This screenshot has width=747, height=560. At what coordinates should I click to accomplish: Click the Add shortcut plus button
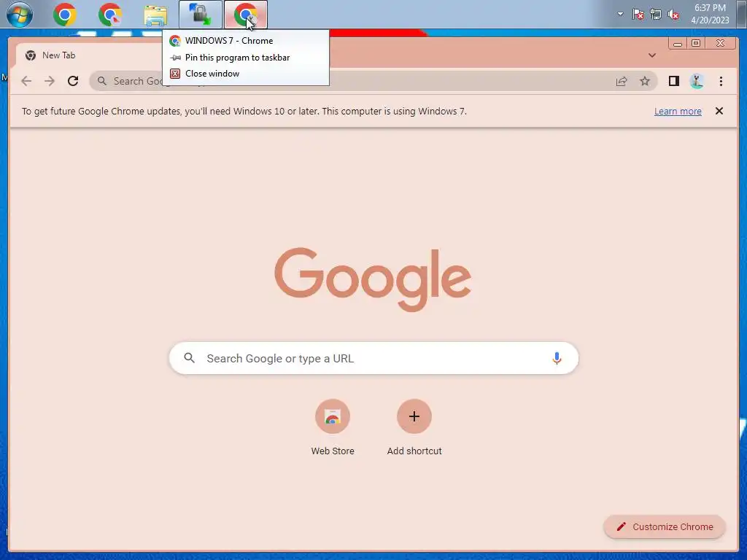tap(414, 416)
